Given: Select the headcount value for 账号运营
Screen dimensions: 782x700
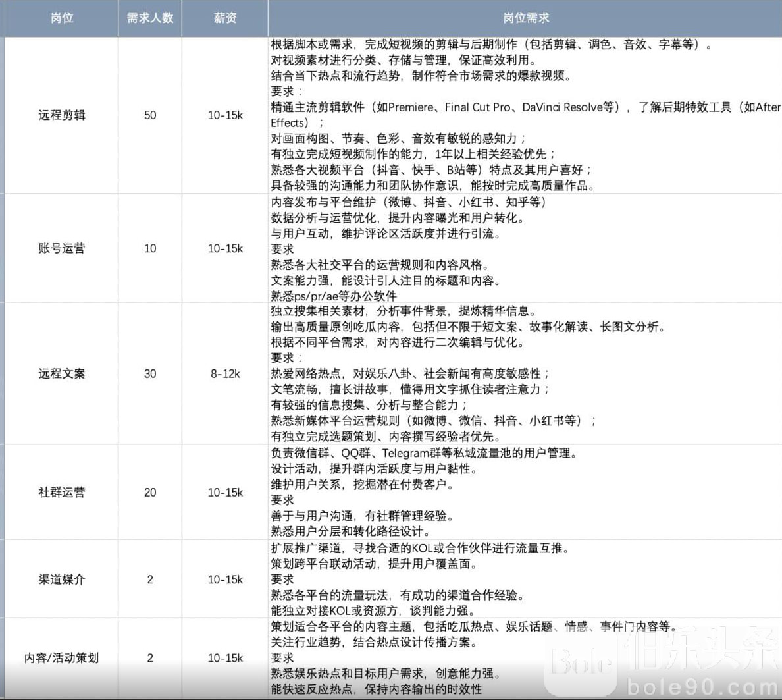Looking at the screenshot, I should click(150, 248).
